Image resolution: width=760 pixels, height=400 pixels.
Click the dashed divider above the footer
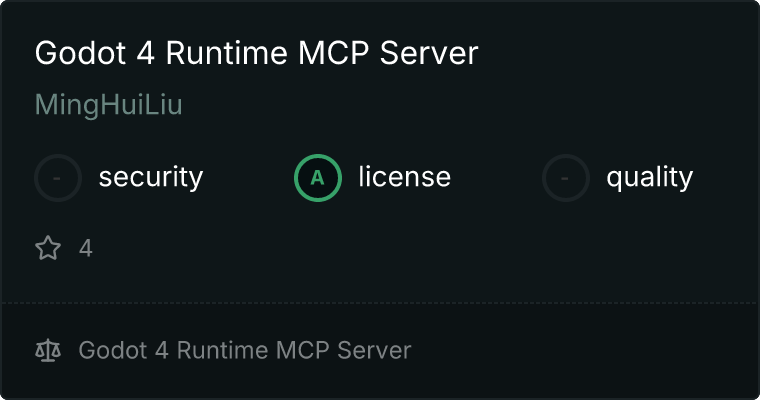pyautogui.click(x=380, y=302)
